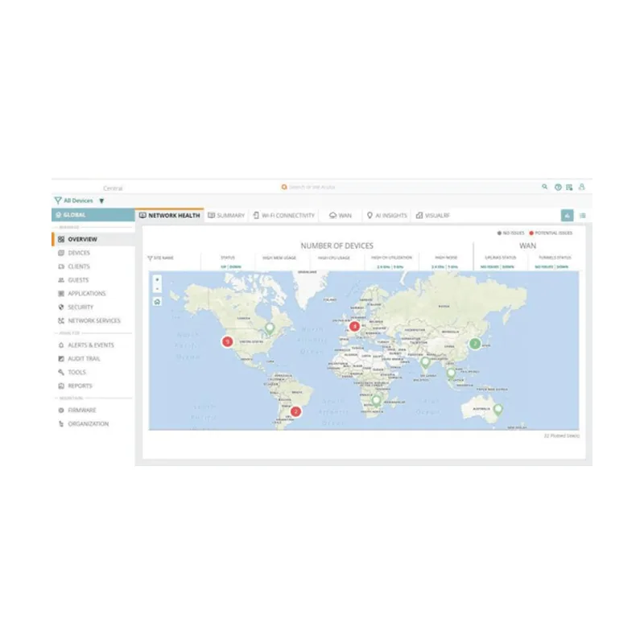Open the Alerts & Events page link
This screenshot has height=644, width=644.
(91, 345)
